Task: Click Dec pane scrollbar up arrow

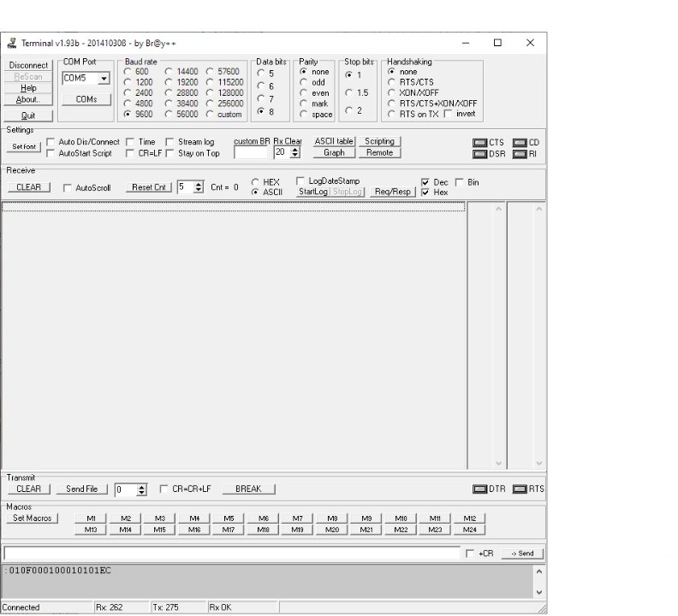Action: coord(498,209)
